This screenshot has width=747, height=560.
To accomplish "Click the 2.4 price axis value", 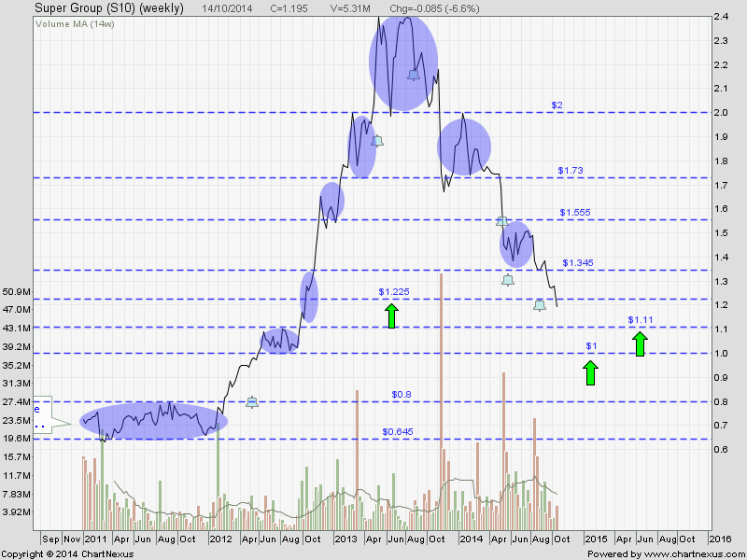I will [721, 17].
